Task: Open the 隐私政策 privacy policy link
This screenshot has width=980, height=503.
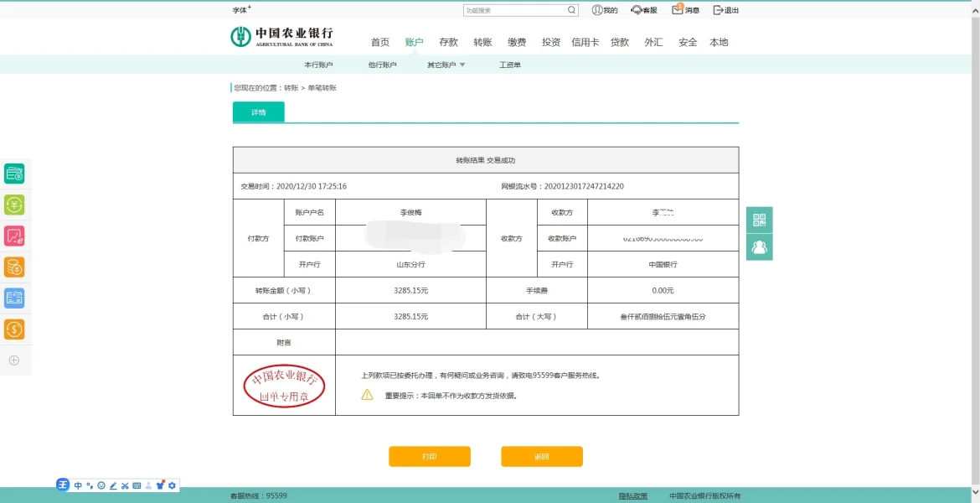Action: (632, 496)
